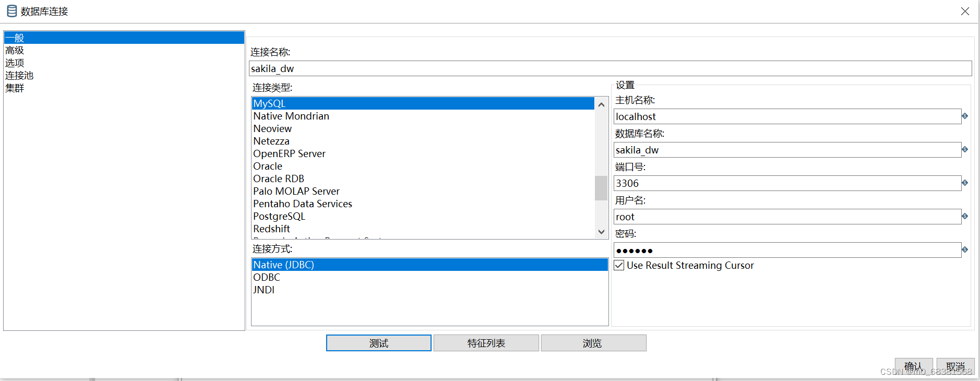Click the 浏览 button
The height and width of the screenshot is (381, 980).
click(x=594, y=343)
